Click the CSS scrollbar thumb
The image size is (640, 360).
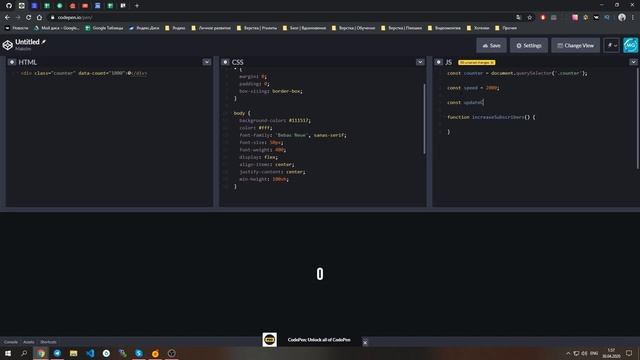tap(424, 118)
